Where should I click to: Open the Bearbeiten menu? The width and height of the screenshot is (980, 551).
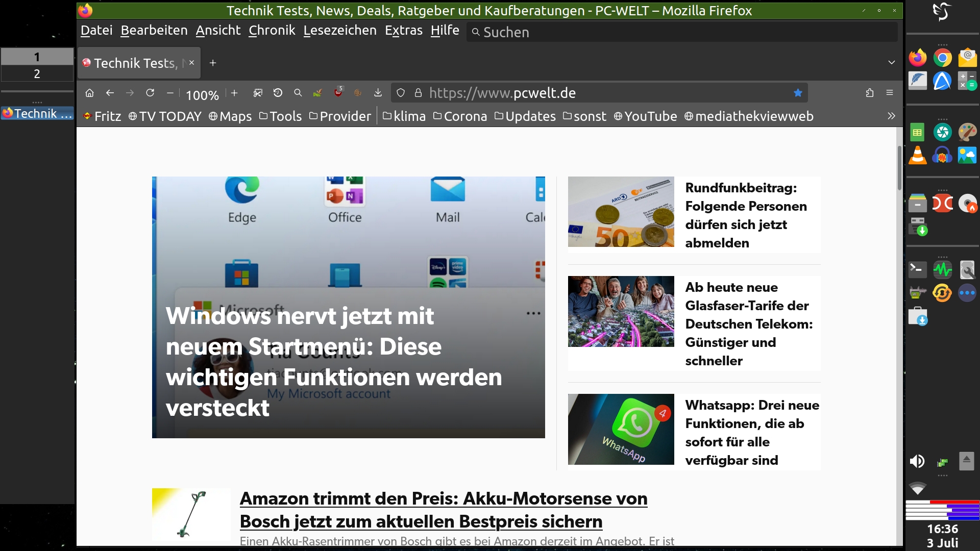coord(154,31)
